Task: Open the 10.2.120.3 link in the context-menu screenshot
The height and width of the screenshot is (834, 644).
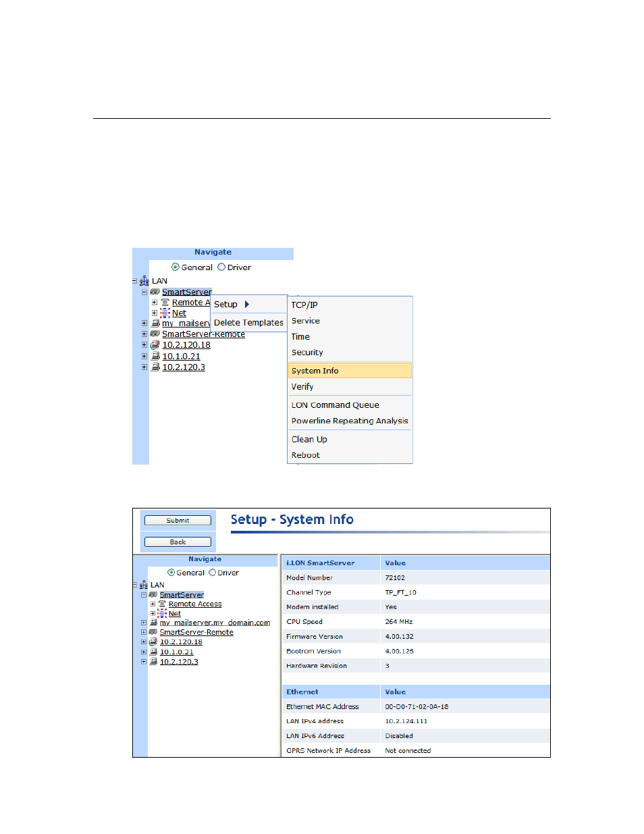Action: click(x=184, y=367)
